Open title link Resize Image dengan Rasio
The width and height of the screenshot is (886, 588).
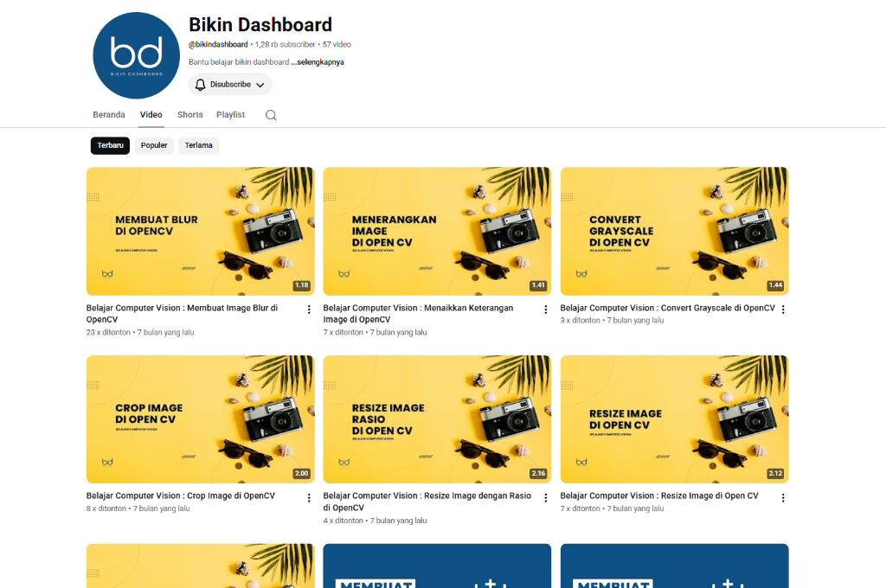tap(427, 502)
